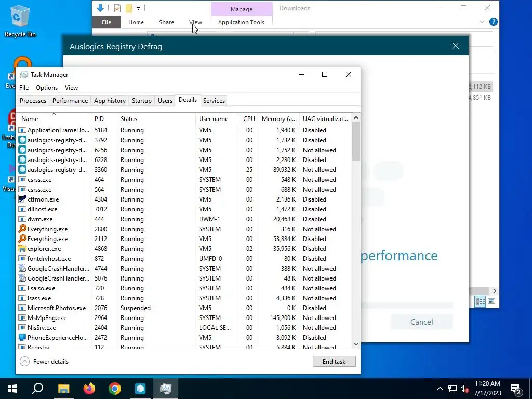Switch Explorer to large icons view
Screen dimensions: 532x399
pos(491,301)
